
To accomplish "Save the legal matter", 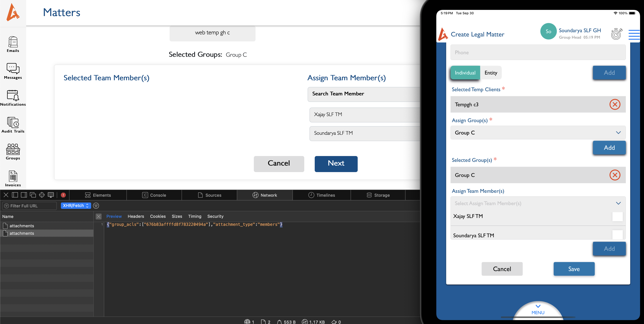I will click(x=574, y=269).
